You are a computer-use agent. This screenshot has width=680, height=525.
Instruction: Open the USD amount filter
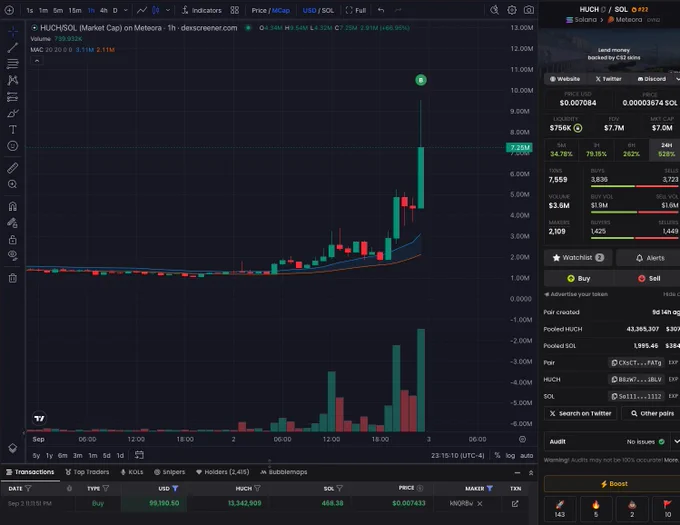click(x=175, y=489)
